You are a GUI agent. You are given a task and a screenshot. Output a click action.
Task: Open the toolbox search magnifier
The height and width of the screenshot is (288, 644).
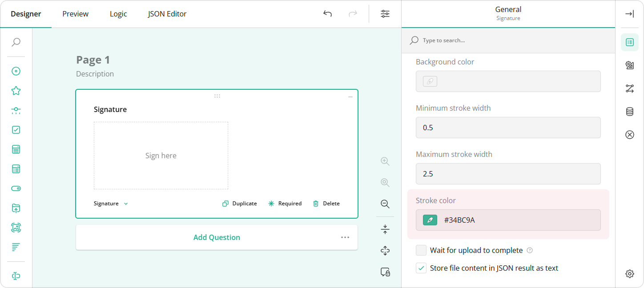16,42
